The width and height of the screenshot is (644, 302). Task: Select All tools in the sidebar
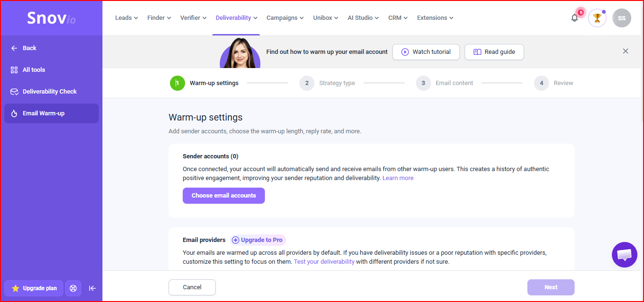33,69
